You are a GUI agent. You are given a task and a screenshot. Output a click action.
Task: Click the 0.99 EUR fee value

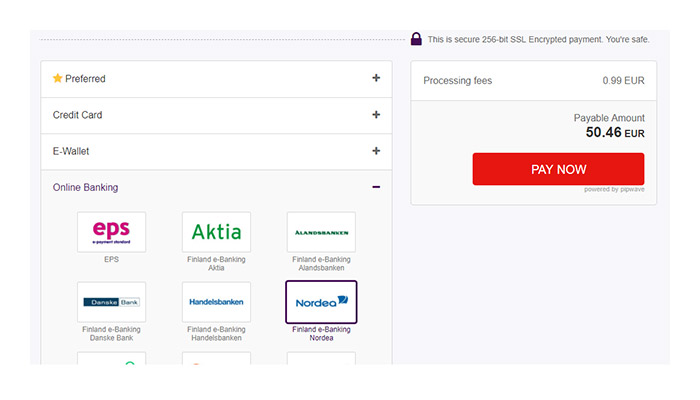pyautogui.click(x=623, y=81)
